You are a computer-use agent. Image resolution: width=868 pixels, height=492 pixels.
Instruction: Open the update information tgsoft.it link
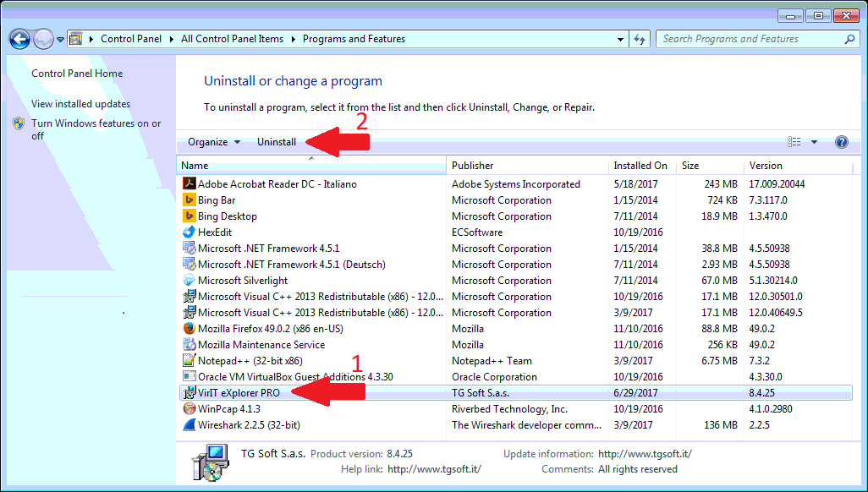(645, 454)
